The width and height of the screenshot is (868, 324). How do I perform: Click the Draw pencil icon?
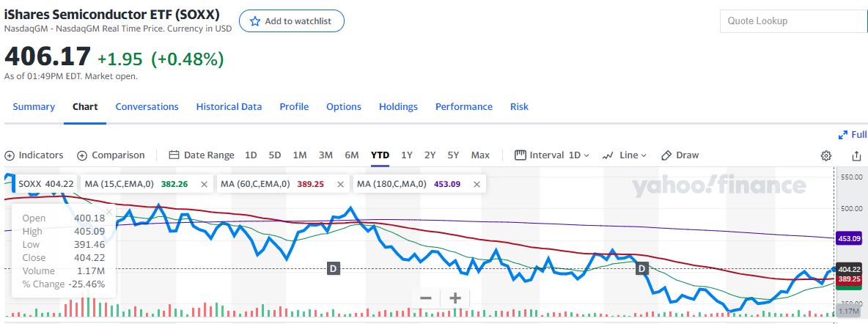pyautogui.click(x=667, y=155)
